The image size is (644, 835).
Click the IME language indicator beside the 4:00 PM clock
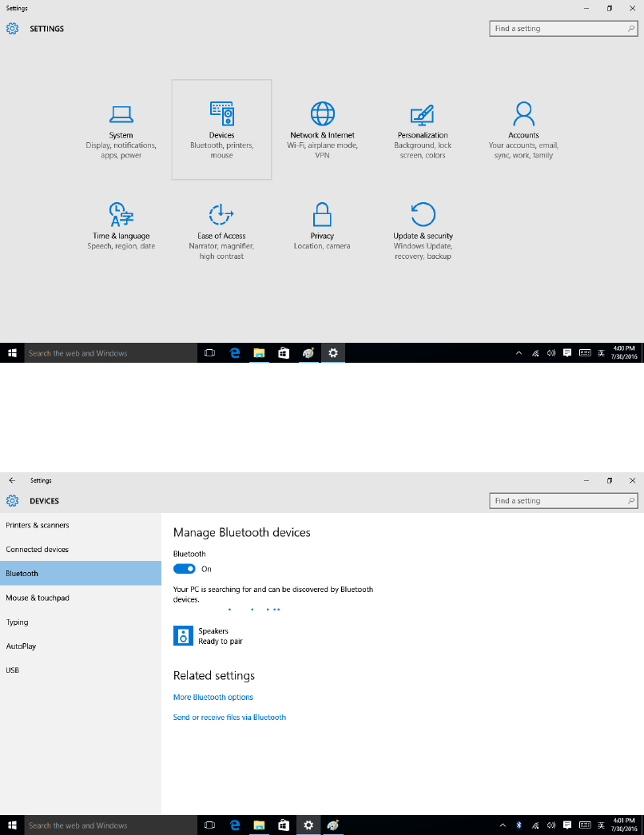point(601,353)
